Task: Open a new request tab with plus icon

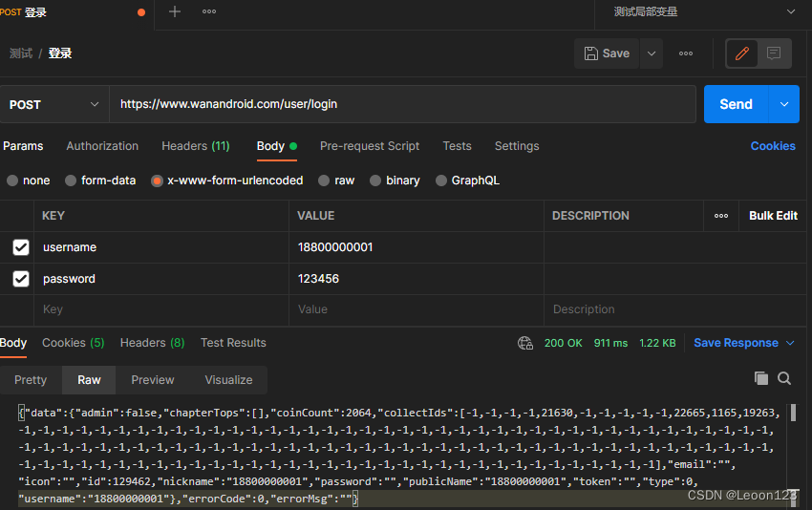Action: pos(175,11)
